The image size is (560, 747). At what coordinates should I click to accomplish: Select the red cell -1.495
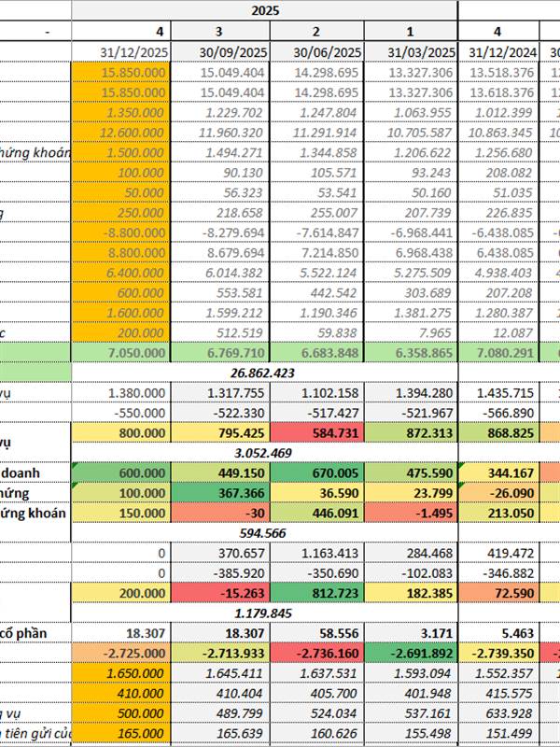coord(411,513)
